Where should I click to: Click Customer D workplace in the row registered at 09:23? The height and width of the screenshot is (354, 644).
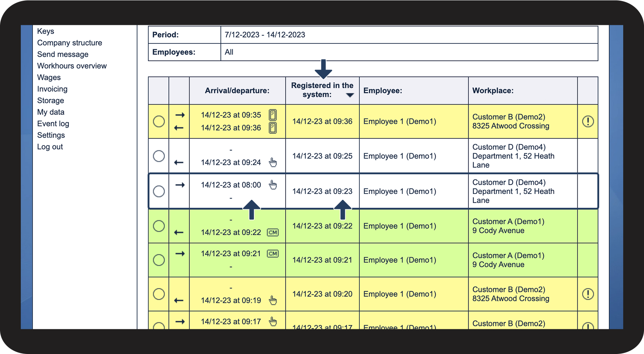point(513,191)
